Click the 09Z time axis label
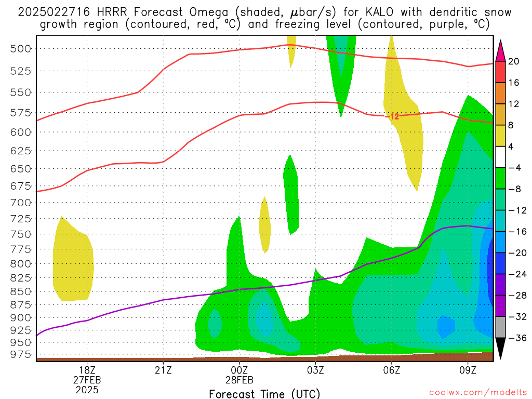 [x=468, y=370]
